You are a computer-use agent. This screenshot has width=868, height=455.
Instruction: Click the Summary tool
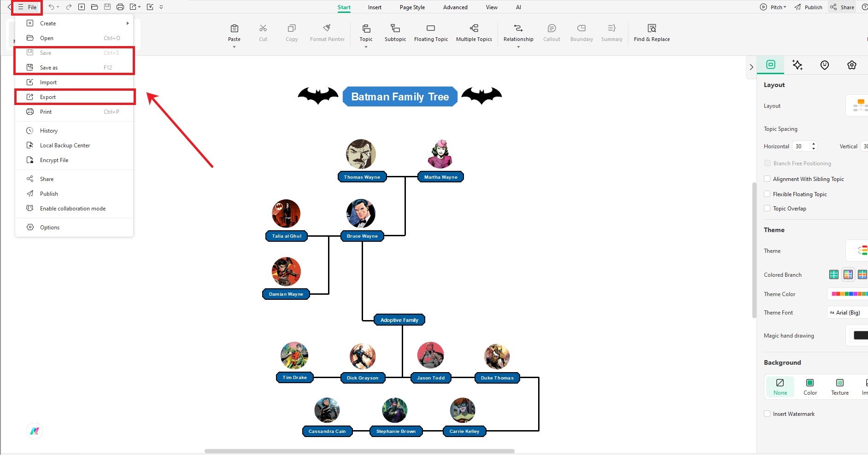(x=611, y=33)
